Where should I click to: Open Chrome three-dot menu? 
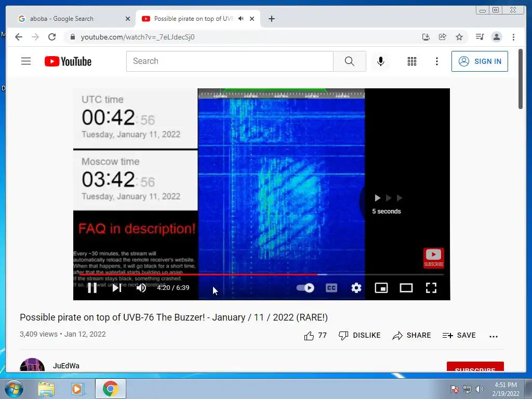[x=513, y=37]
